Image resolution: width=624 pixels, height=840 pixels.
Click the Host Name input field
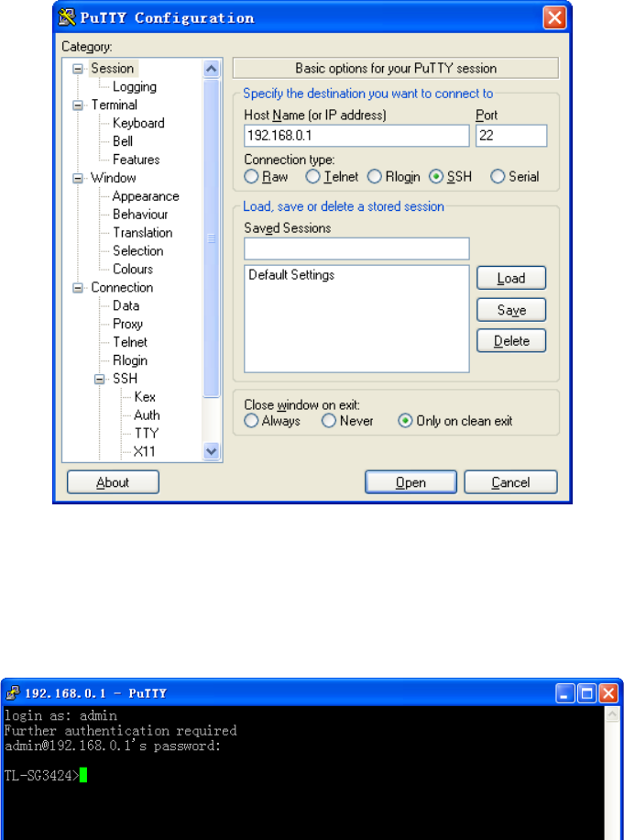[x=356, y=136]
